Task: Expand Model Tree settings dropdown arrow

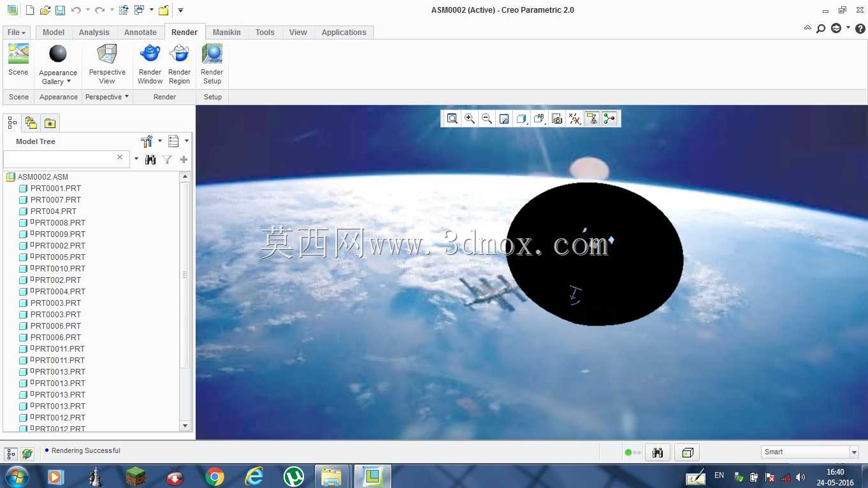Action: (160, 141)
